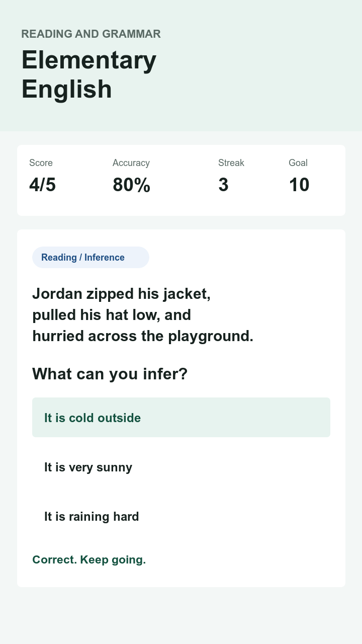This screenshot has width=362, height=644.
Task: Tap the word "English" in the title
Action: (66, 89)
